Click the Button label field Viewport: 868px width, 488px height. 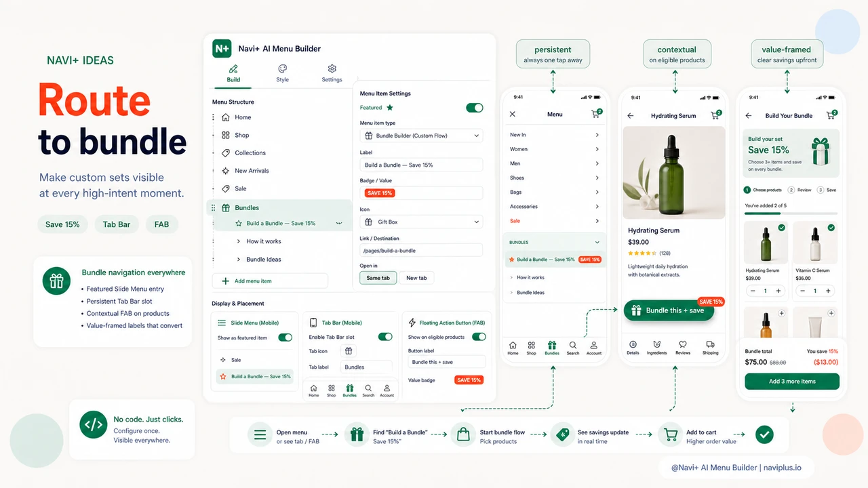click(x=447, y=362)
